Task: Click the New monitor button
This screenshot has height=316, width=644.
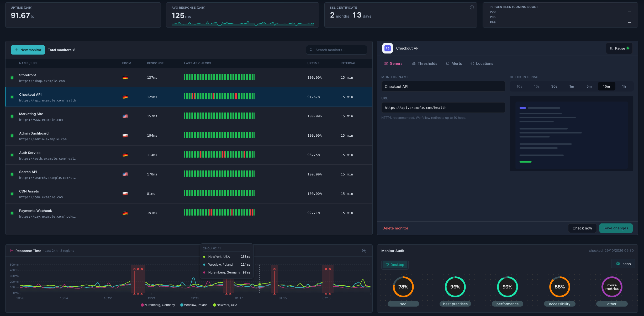Action: coord(28,50)
